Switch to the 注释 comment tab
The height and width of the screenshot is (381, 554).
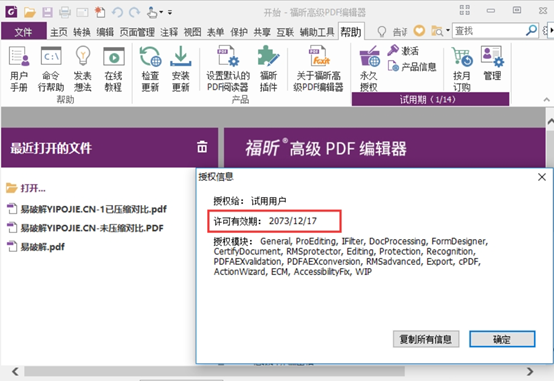point(169,32)
